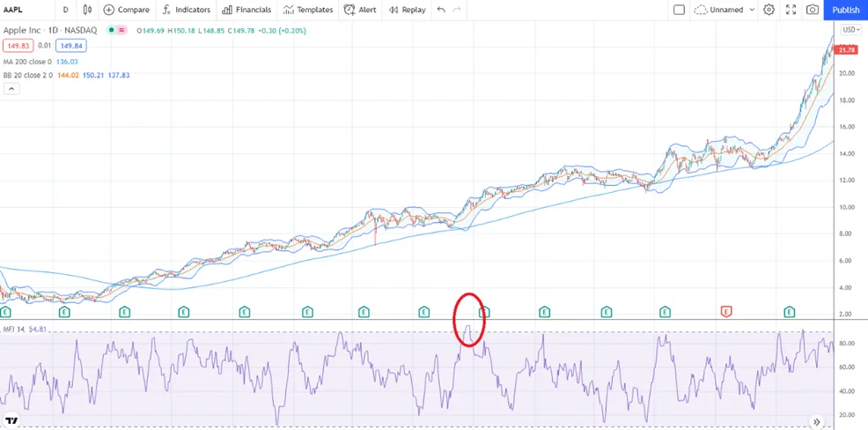
Task: Click green earnings marker just before the red one
Action: pos(665,312)
